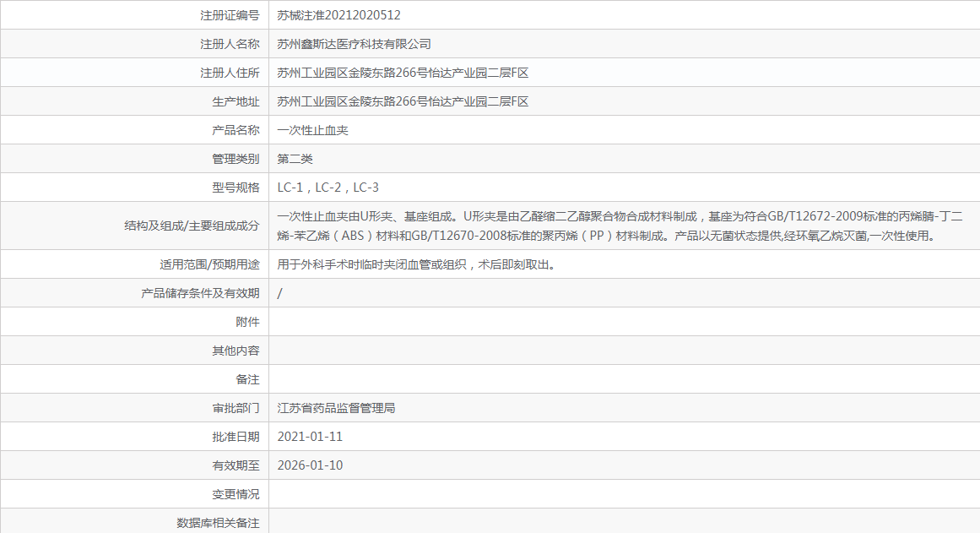Select registrant name 苏州鑫斯达医疗科技有限公司
980x533 pixels.
[x=354, y=44]
